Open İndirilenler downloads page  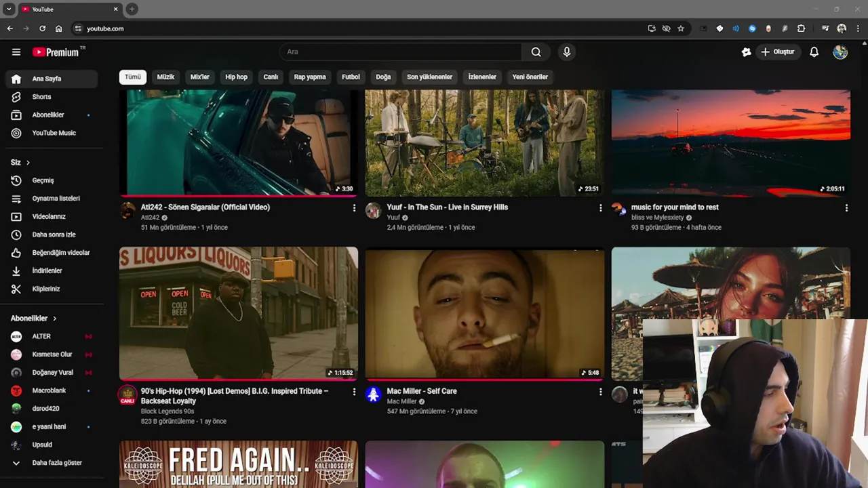52,270
